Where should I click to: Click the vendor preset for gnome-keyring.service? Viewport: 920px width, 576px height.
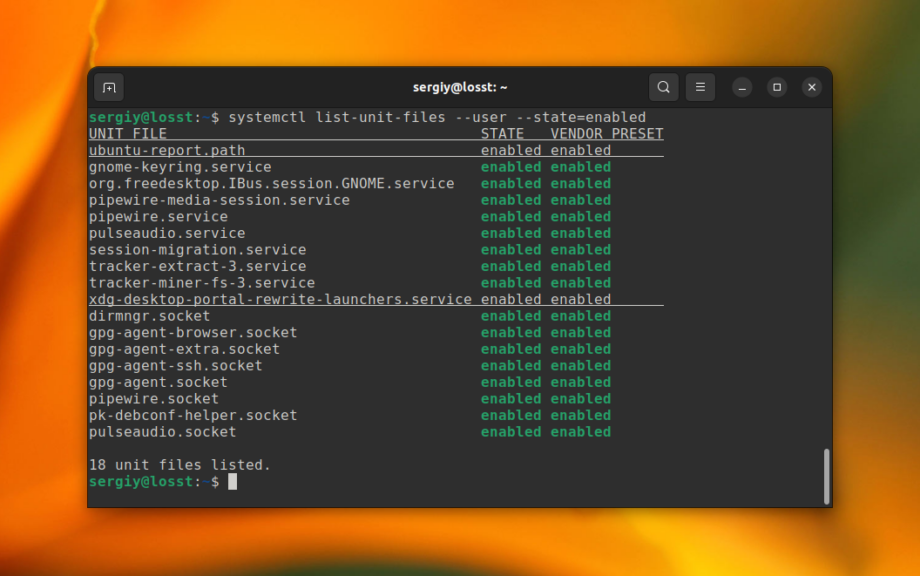tap(581, 167)
